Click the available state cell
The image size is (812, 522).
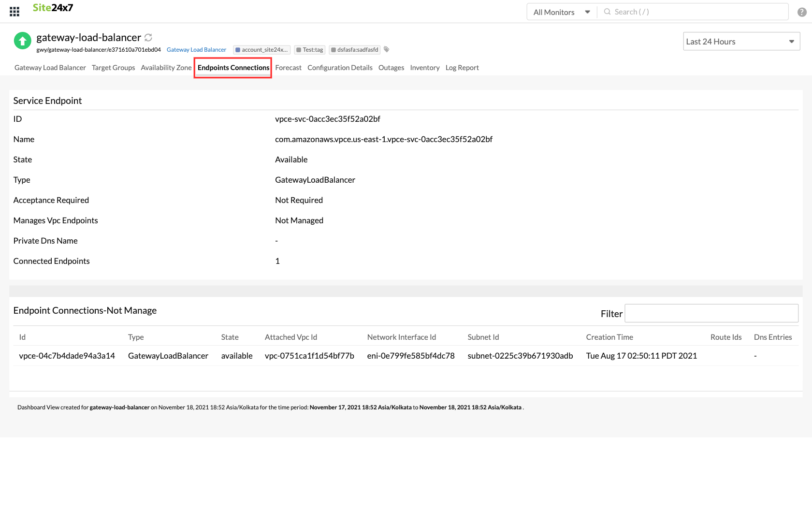237,356
